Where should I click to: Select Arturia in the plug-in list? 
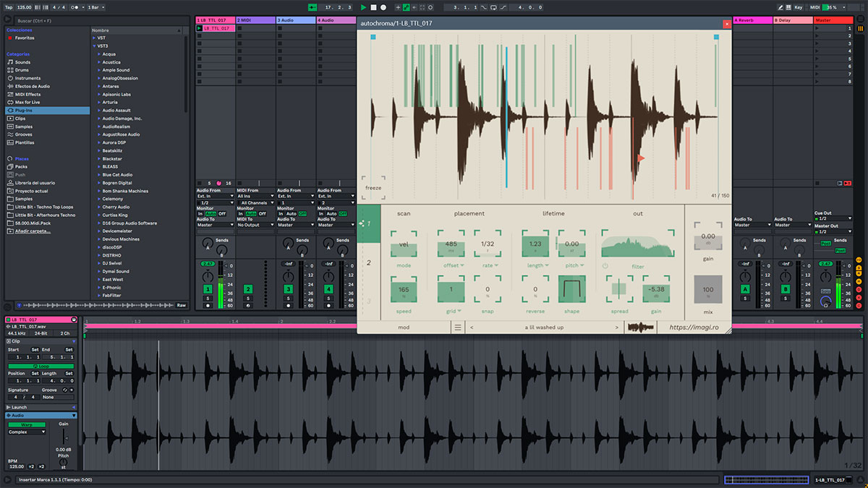pyautogui.click(x=110, y=102)
